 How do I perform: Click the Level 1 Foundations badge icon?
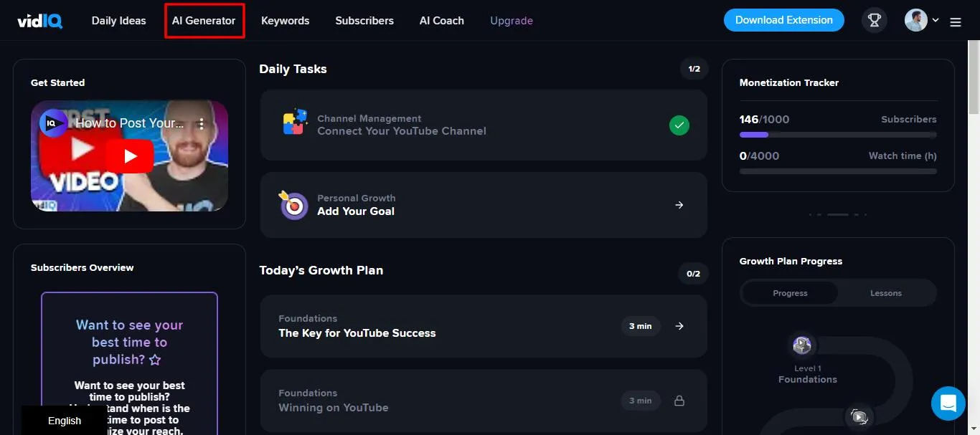pos(802,345)
